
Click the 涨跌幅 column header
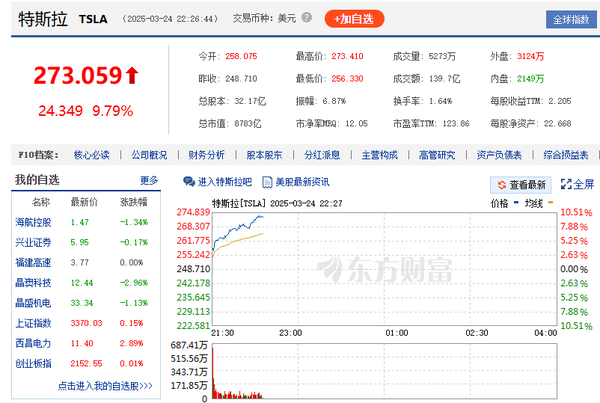pos(134,202)
